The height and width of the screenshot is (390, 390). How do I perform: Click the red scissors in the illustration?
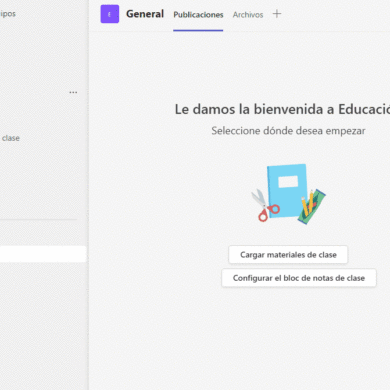pos(265,206)
